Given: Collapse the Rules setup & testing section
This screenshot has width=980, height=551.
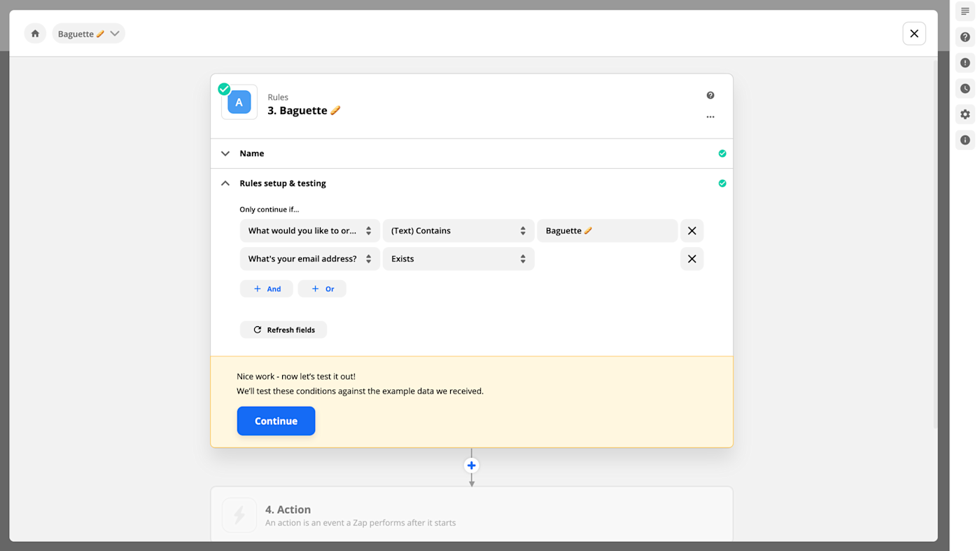Looking at the screenshot, I should click(225, 183).
